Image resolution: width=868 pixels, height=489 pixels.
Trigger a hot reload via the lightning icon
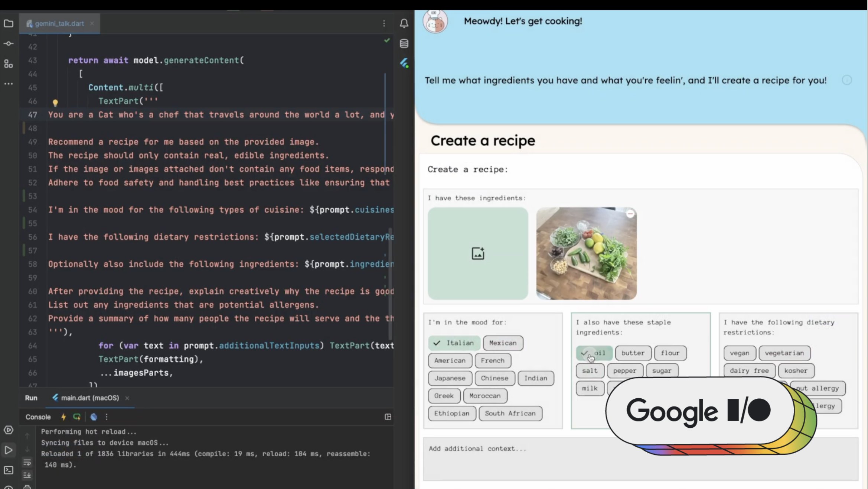(x=63, y=417)
